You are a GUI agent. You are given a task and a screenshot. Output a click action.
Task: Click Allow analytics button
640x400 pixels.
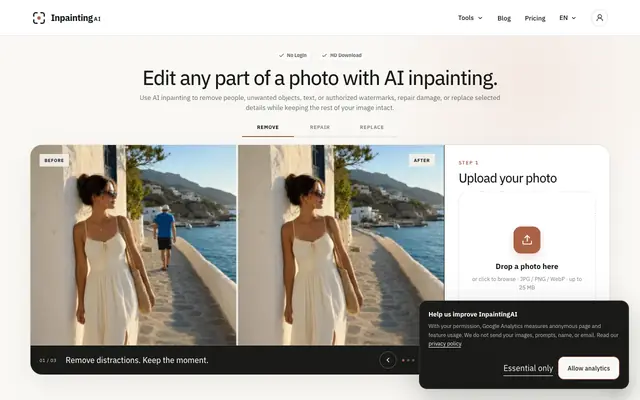coord(589,368)
